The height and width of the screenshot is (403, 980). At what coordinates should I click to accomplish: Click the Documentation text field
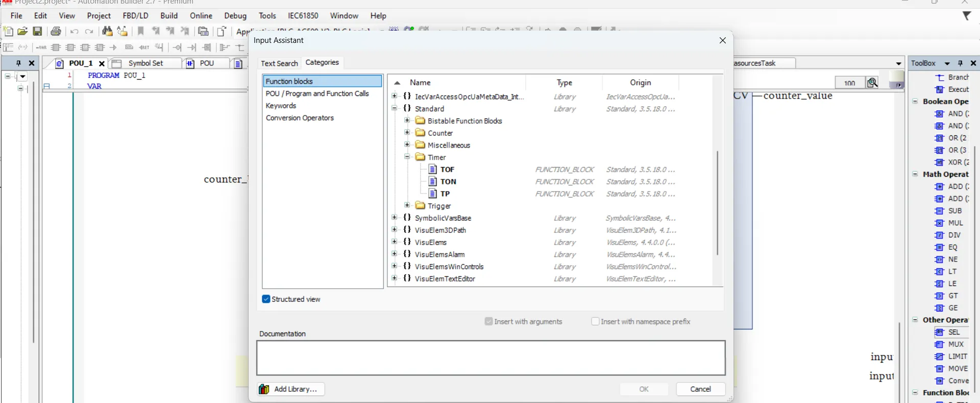coord(491,358)
